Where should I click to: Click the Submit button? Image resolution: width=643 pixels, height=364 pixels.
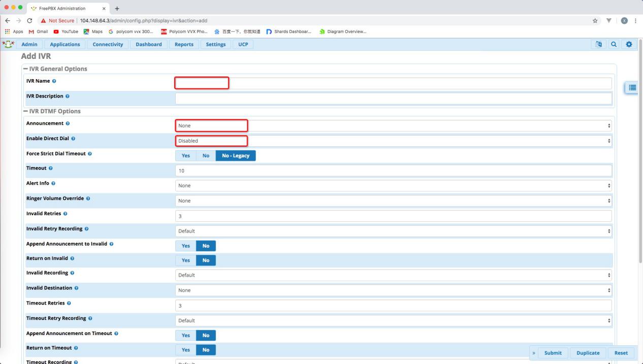(553, 353)
